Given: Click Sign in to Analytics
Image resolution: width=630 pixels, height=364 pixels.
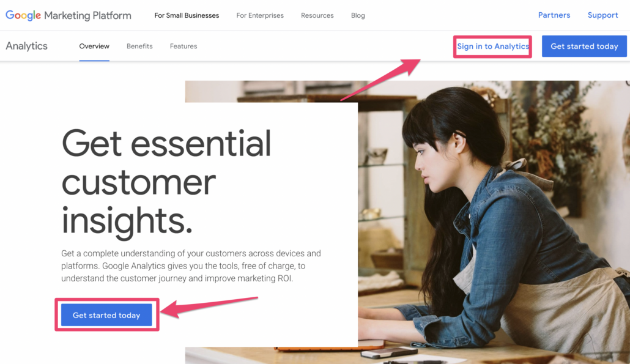Looking at the screenshot, I should coord(493,46).
